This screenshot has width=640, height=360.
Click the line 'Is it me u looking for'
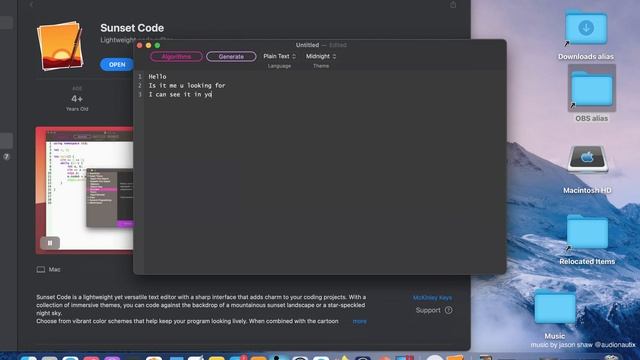coord(187,85)
